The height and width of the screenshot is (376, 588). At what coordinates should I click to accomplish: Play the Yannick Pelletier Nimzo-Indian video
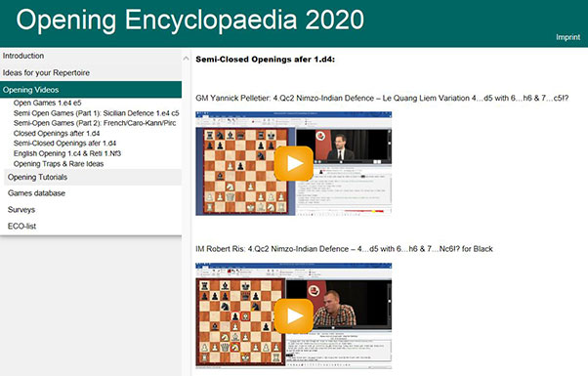[294, 163]
